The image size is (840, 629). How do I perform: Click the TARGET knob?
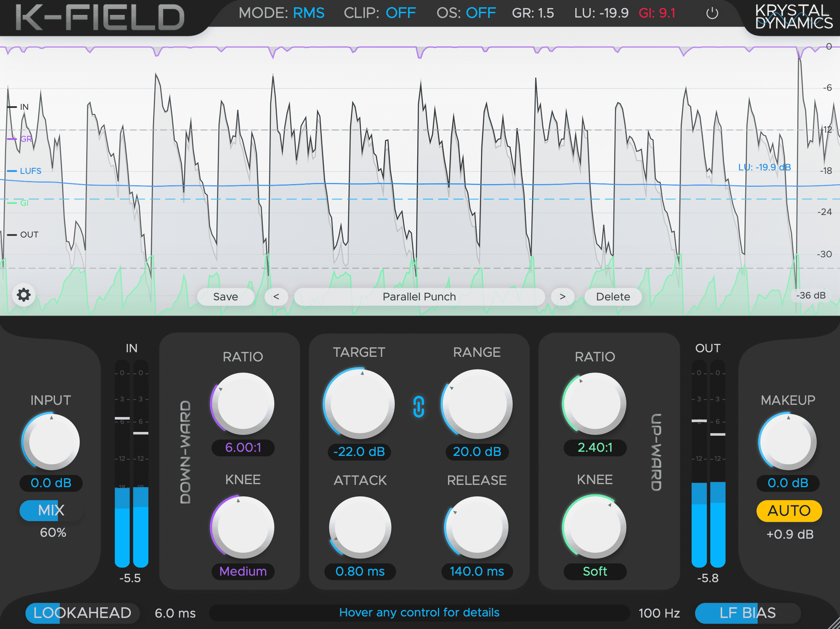pyautogui.click(x=359, y=403)
